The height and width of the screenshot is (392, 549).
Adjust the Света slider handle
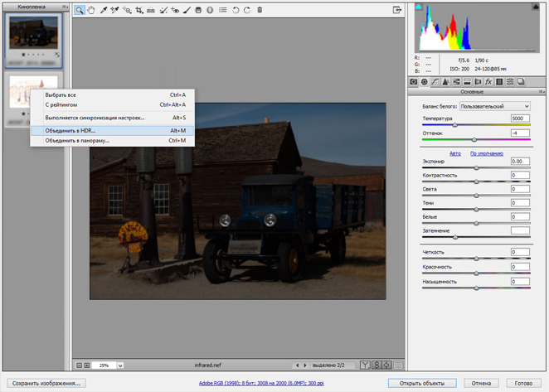pyautogui.click(x=476, y=196)
